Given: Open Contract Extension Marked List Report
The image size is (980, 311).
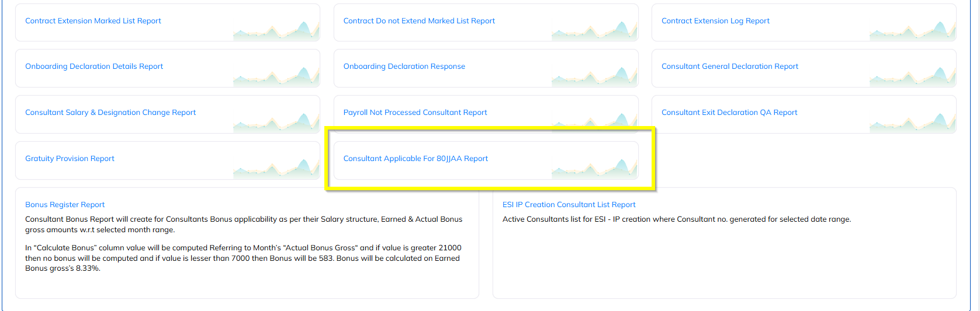Looking at the screenshot, I should 93,21.
